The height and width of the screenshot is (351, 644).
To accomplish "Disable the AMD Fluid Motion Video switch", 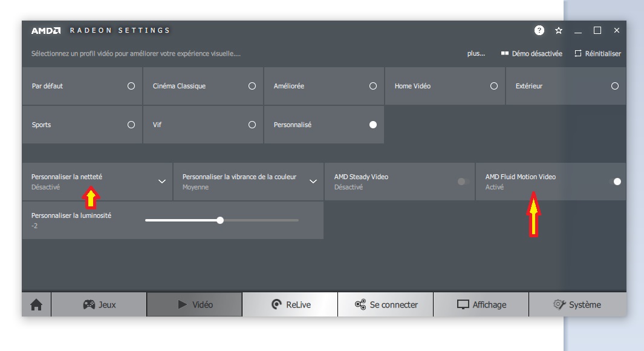I will (x=615, y=182).
